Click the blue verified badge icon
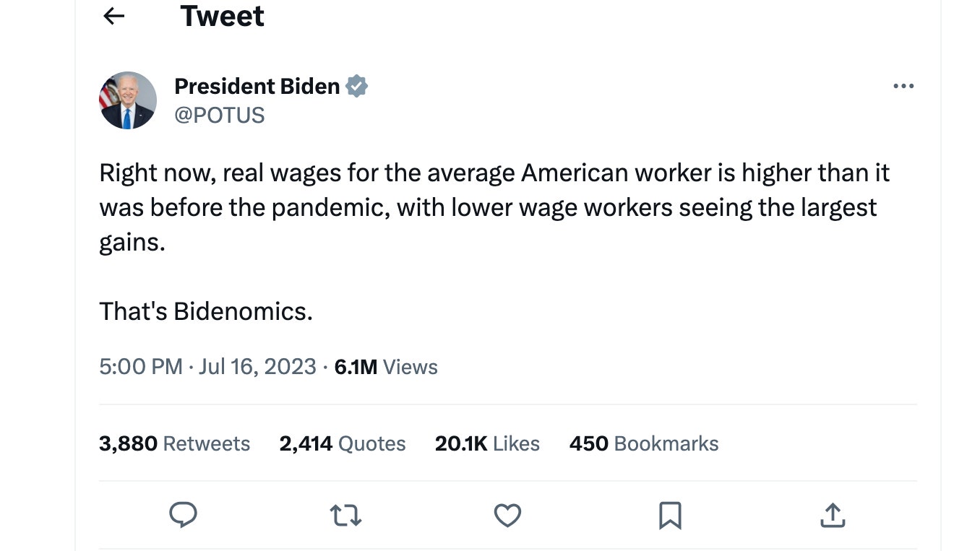This screenshot has width=980, height=551. coord(357,87)
